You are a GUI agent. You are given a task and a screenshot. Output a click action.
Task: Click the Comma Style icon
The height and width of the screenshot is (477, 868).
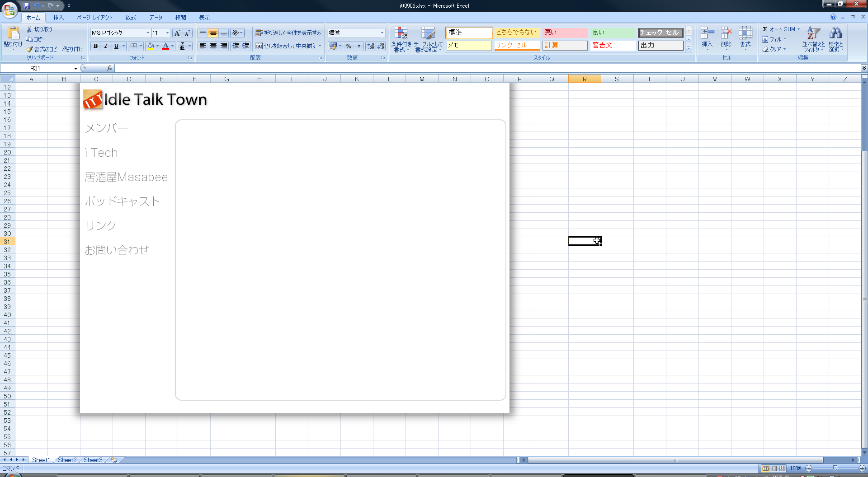(x=359, y=46)
